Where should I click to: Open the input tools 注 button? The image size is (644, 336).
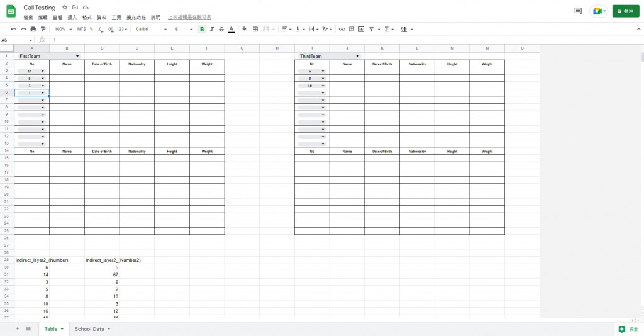tap(404, 29)
